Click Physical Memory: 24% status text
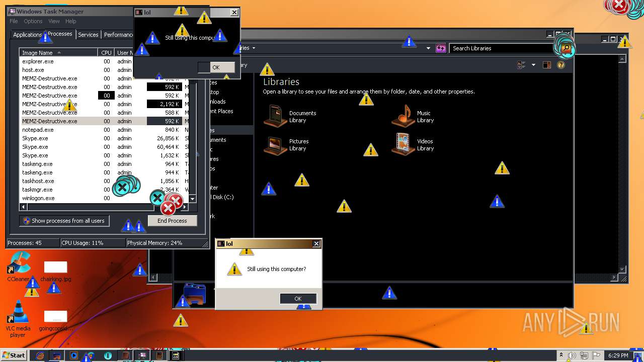This screenshot has width=644, height=362. click(x=154, y=243)
